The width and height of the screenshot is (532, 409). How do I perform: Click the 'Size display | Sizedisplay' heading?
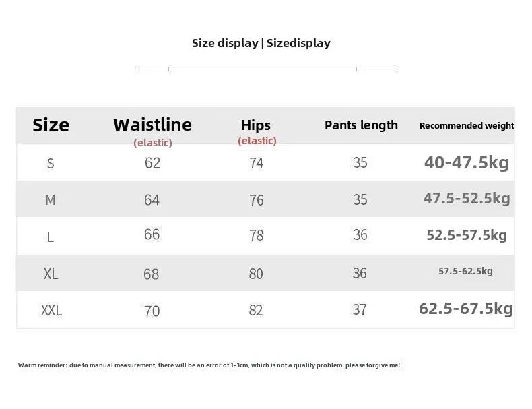coord(261,43)
